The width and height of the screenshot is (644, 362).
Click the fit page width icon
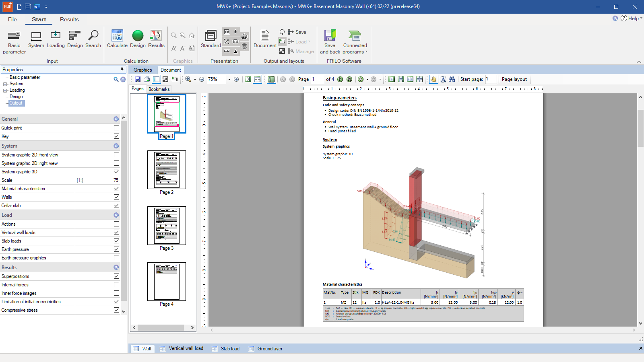[x=257, y=79]
